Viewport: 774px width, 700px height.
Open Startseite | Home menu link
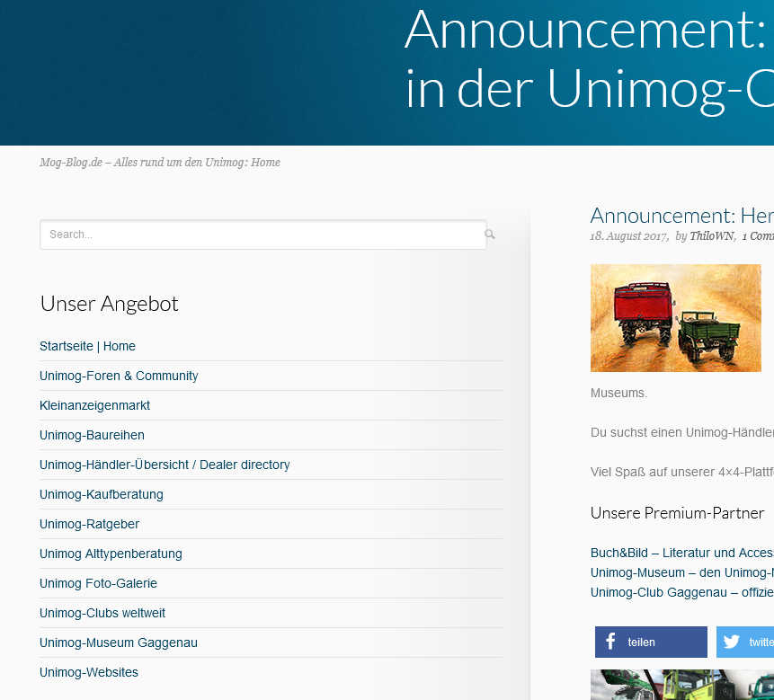[87, 346]
